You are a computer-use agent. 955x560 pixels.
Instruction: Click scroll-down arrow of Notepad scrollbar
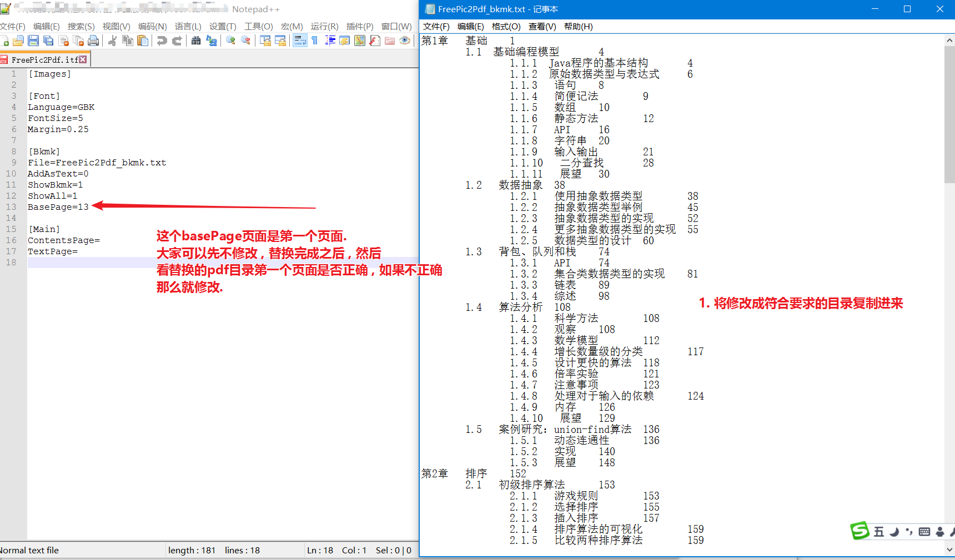(x=949, y=549)
